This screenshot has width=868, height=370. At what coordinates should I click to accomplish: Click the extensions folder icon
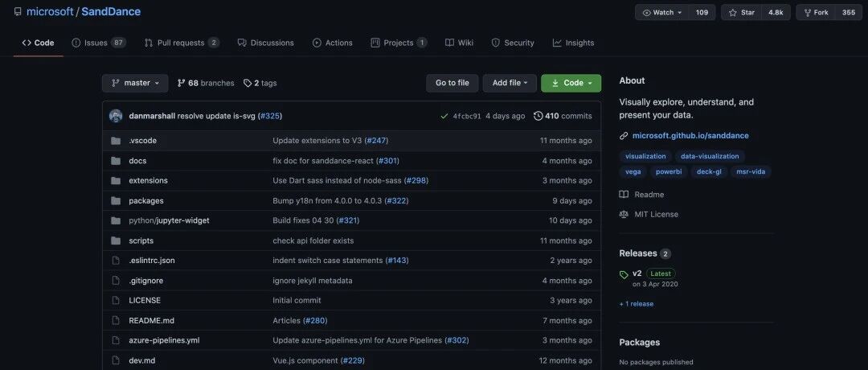116,180
